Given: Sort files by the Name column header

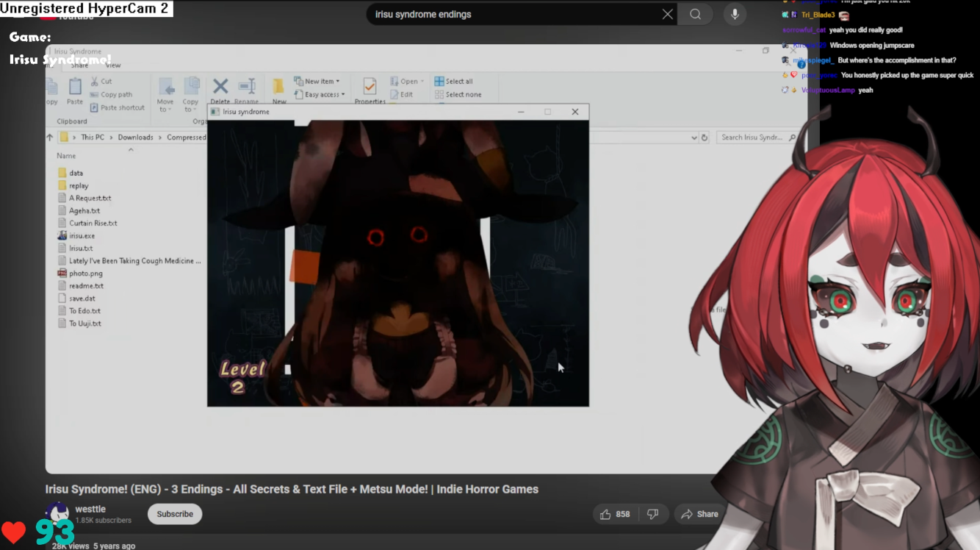Looking at the screenshot, I should tap(66, 156).
